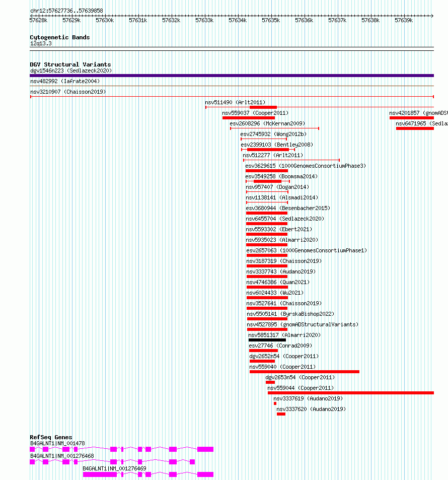The image size is (448, 480).
Task: Select the 12q13.3 cytogenetic band label
Action: coord(41,44)
